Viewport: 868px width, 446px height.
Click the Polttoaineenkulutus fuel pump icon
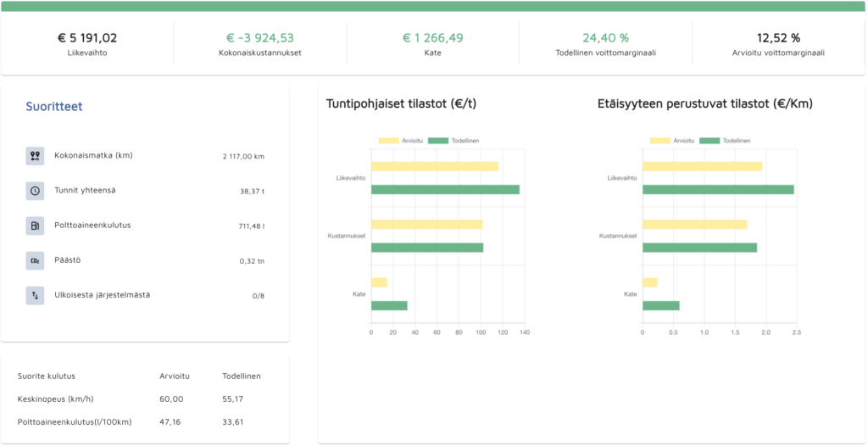point(35,226)
